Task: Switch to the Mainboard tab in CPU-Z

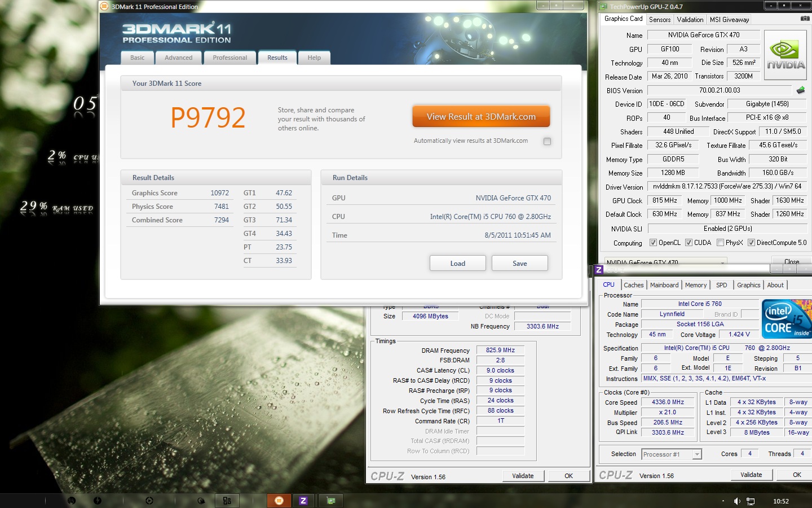Action: (x=664, y=285)
